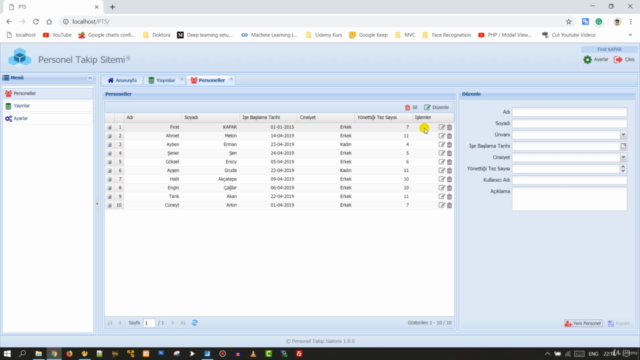Image resolution: width=640 pixels, height=360 pixels.
Task: Increase Yönettiği Tez Sayısı value
Action: click(x=623, y=167)
